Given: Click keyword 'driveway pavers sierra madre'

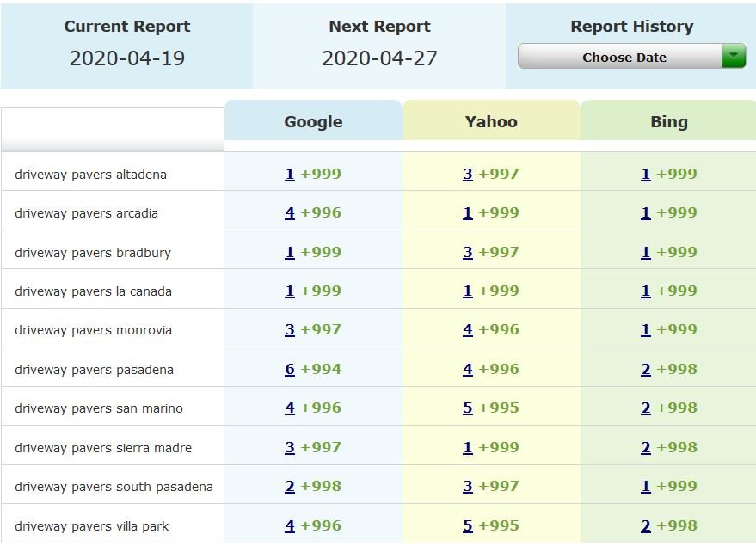Looking at the screenshot, I should point(103,448).
